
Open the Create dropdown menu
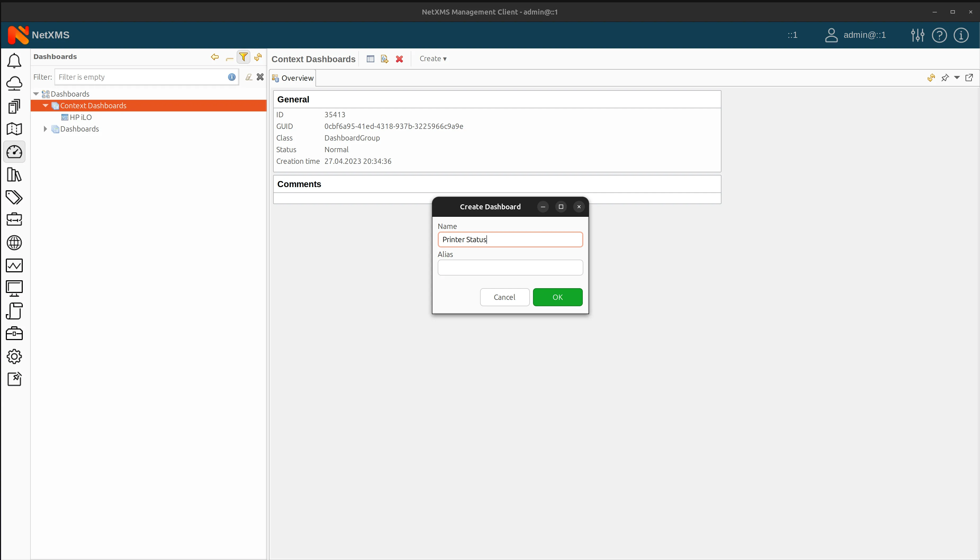pos(433,58)
